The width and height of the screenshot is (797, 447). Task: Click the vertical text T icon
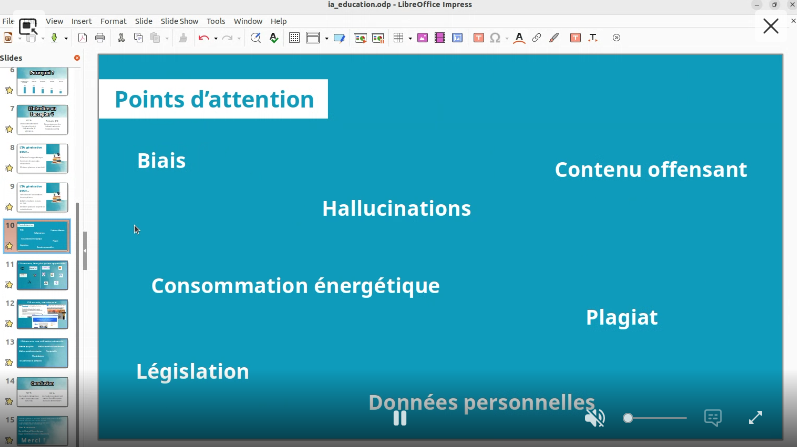pyautogui.click(x=593, y=38)
